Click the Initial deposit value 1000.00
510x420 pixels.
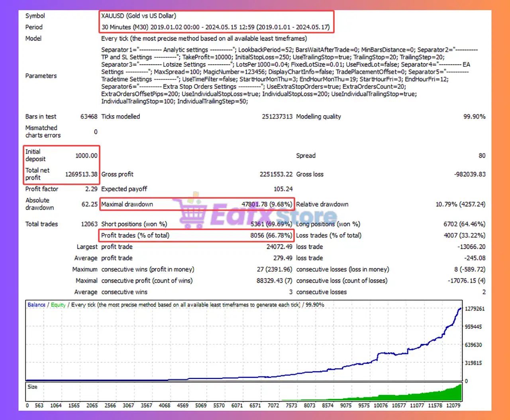[87, 155]
